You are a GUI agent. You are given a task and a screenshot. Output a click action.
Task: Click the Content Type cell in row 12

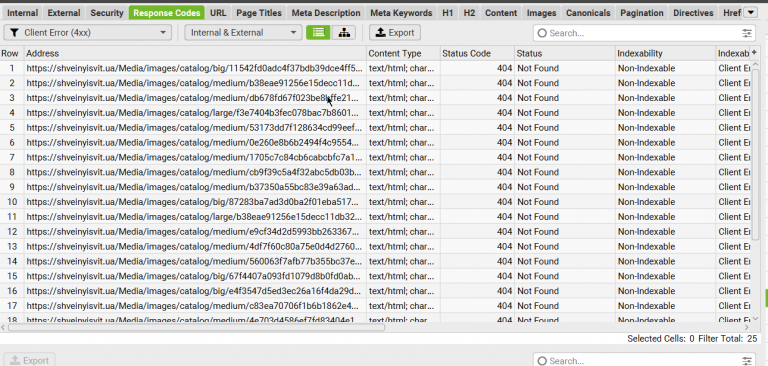[x=403, y=231]
